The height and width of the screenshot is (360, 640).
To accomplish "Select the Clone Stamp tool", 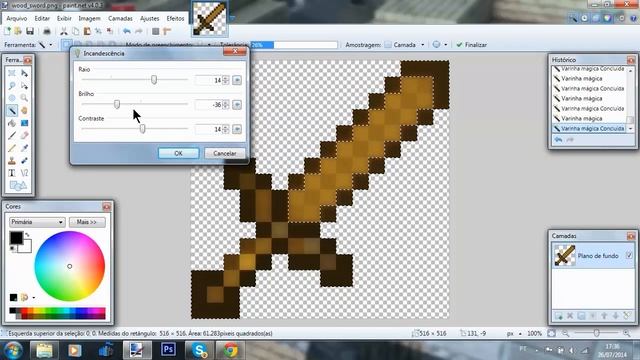I will tap(12, 160).
